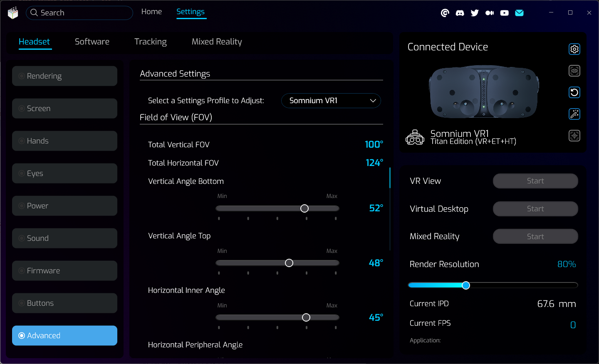Click the Render Resolution slider handle
Image resolution: width=599 pixels, height=364 pixels.
click(x=466, y=285)
